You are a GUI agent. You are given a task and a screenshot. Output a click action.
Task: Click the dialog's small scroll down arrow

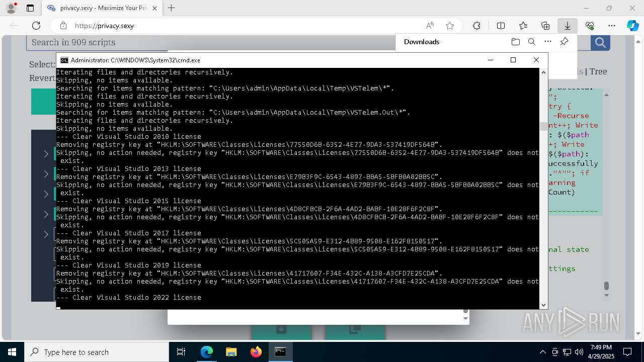[465, 318]
